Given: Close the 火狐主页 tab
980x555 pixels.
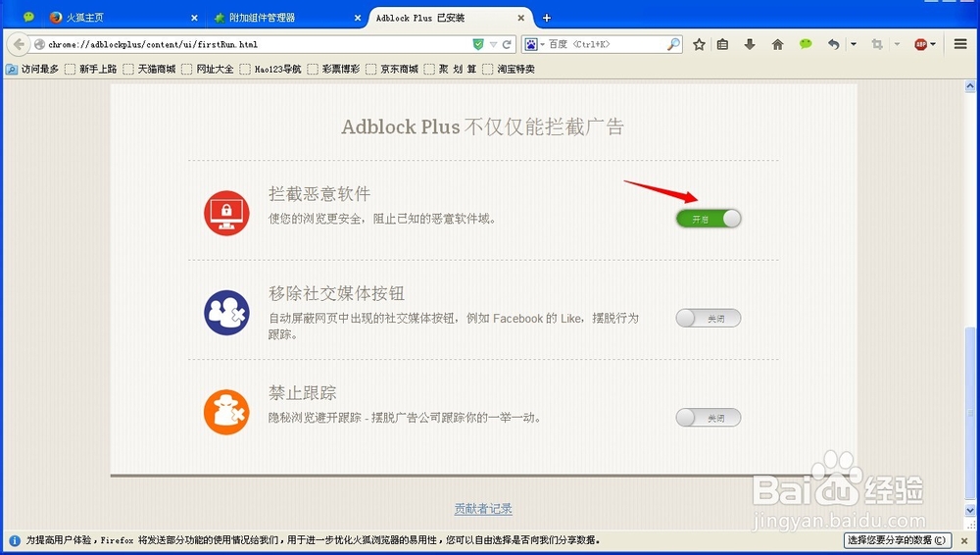Looking at the screenshot, I should (194, 19).
